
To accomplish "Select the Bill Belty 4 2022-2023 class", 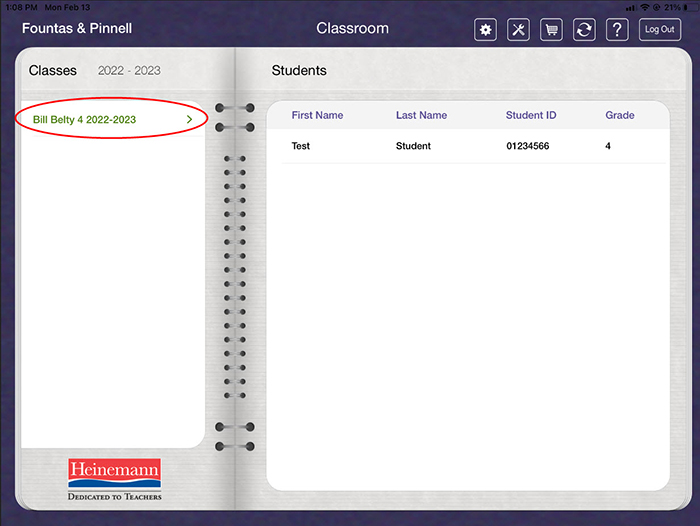I will click(x=84, y=120).
